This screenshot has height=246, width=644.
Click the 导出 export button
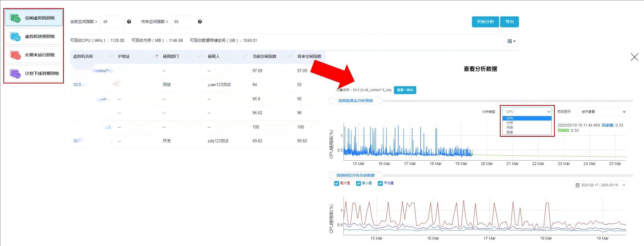(x=510, y=22)
